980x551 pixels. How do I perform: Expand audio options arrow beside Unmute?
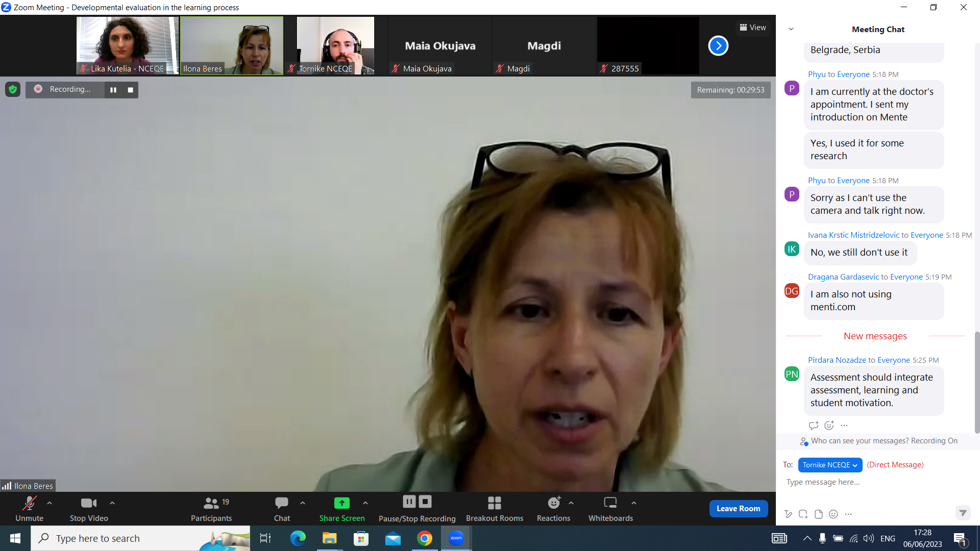[x=50, y=503]
